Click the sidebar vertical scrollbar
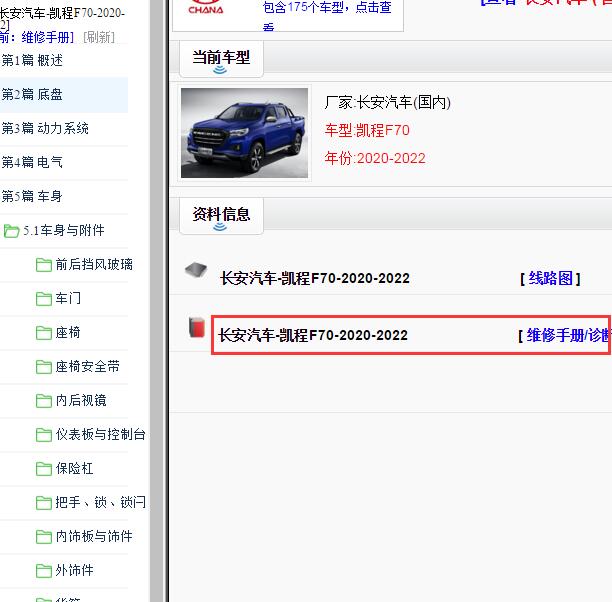Viewport: 612px width, 602px height. tap(157, 301)
